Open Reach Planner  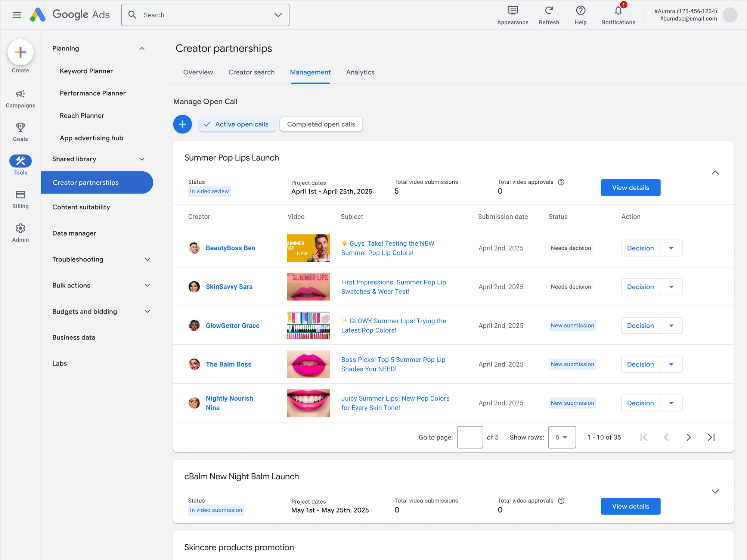pyautogui.click(x=82, y=116)
